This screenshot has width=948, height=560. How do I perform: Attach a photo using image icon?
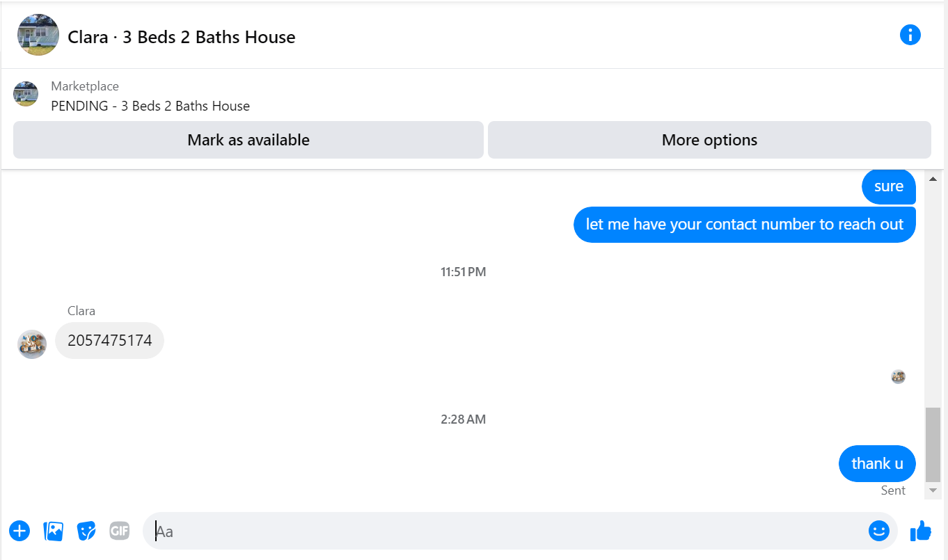tap(54, 531)
